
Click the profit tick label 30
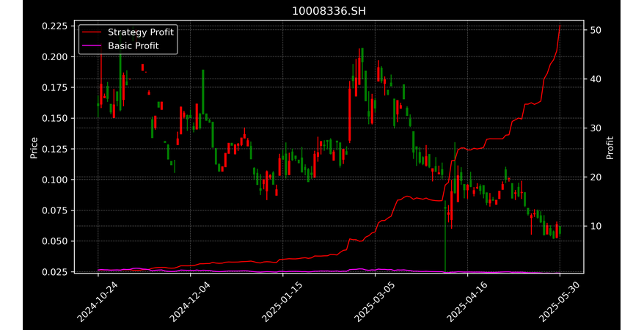(x=596, y=128)
